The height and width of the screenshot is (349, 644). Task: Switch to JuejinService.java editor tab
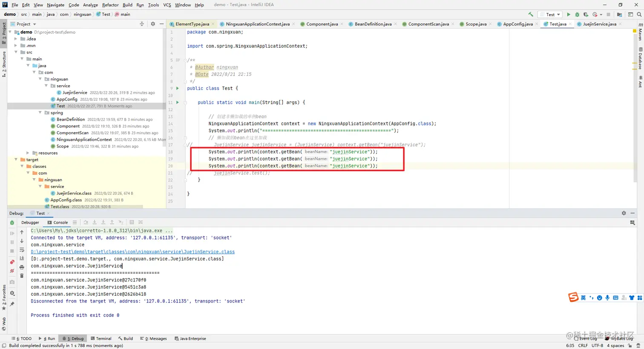click(x=600, y=24)
